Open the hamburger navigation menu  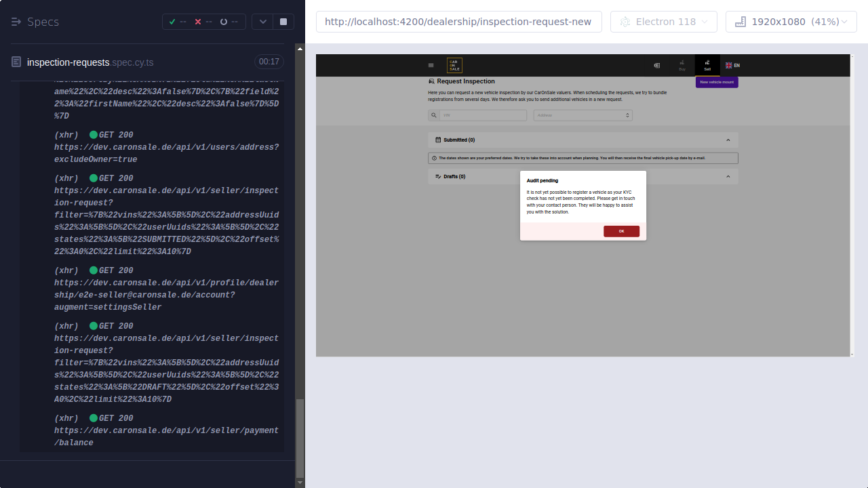[431, 65]
